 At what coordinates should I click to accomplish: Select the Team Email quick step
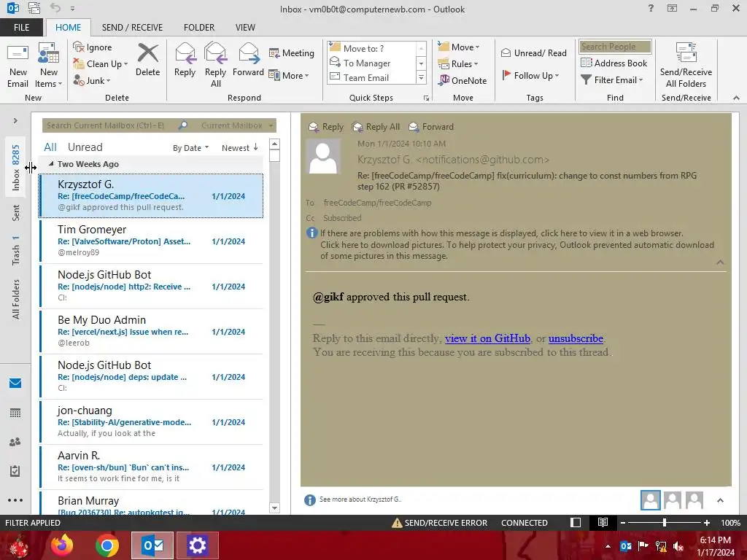371,77
